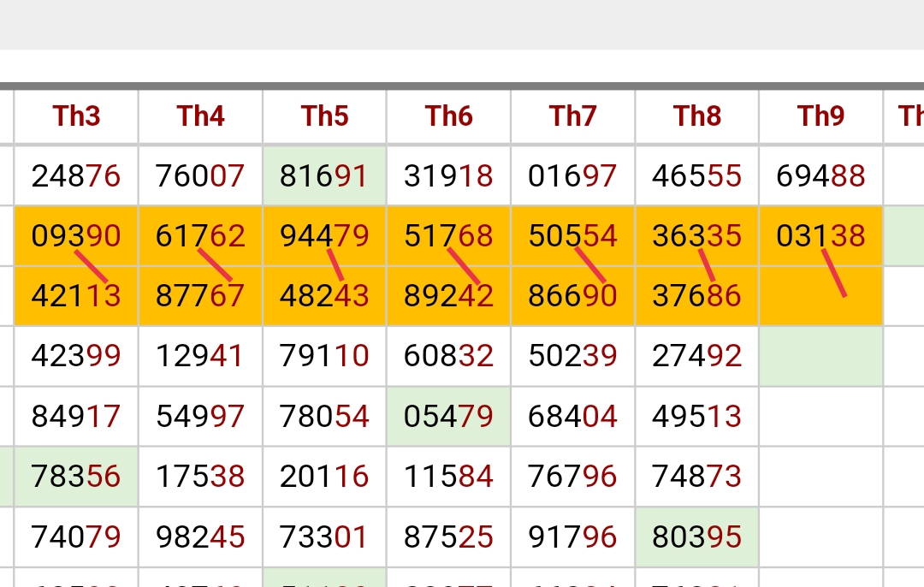Click the Th9 column header

pos(820,116)
